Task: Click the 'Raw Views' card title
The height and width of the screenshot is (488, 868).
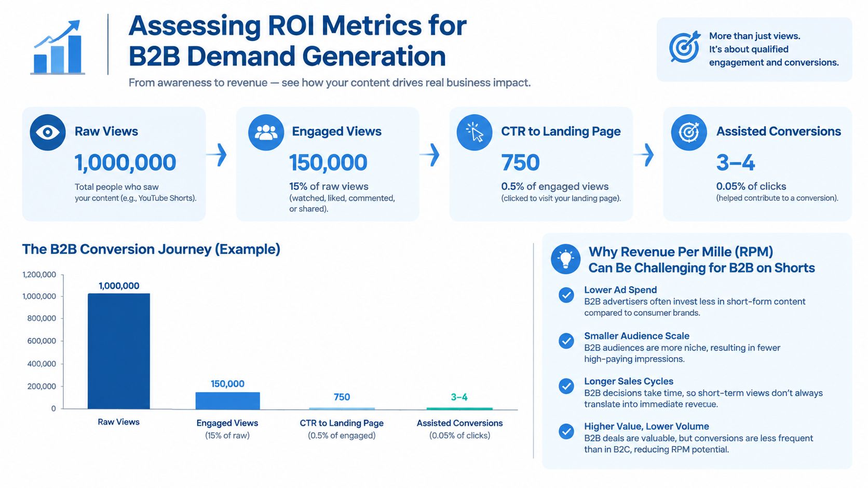Action: click(106, 131)
